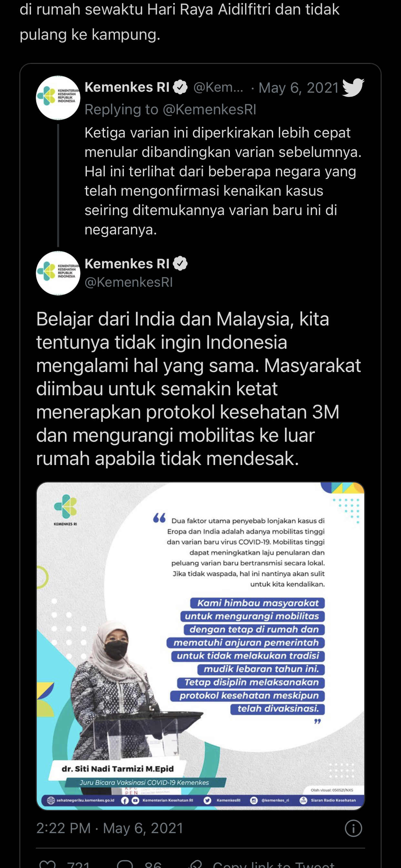Open the Kemenkes infographic image
This screenshot has height=868, width=401.
[200, 646]
